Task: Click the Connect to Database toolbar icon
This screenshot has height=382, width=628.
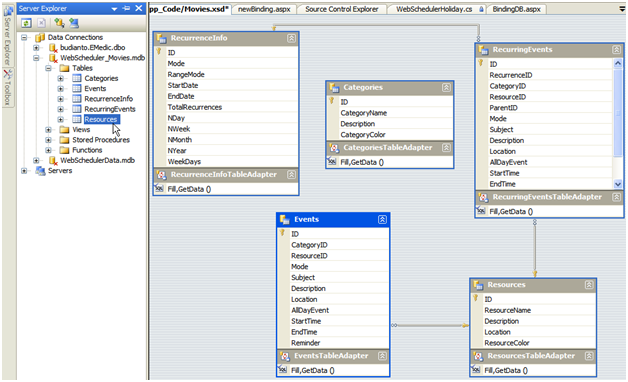Action: pos(59,23)
